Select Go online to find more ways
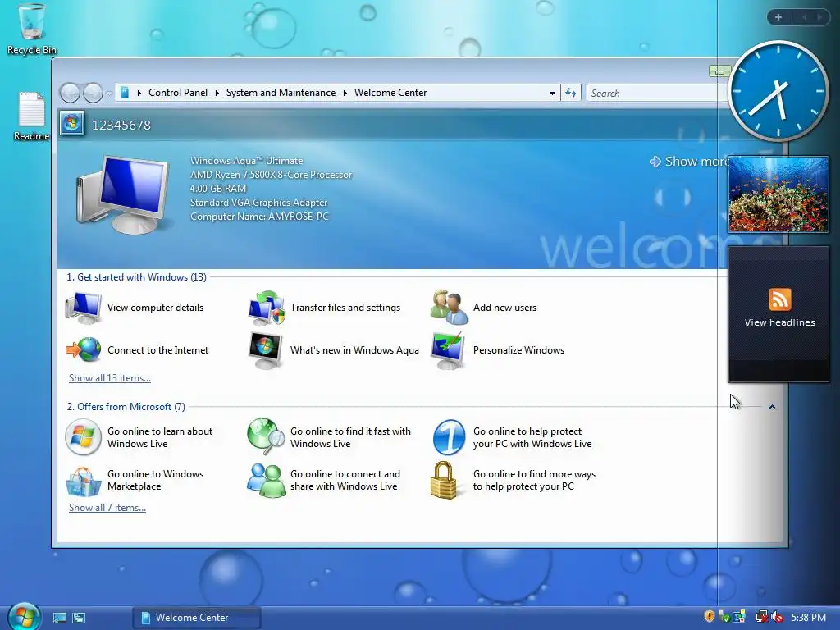The width and height of the screenshot is (840, 630). point(513,480)
